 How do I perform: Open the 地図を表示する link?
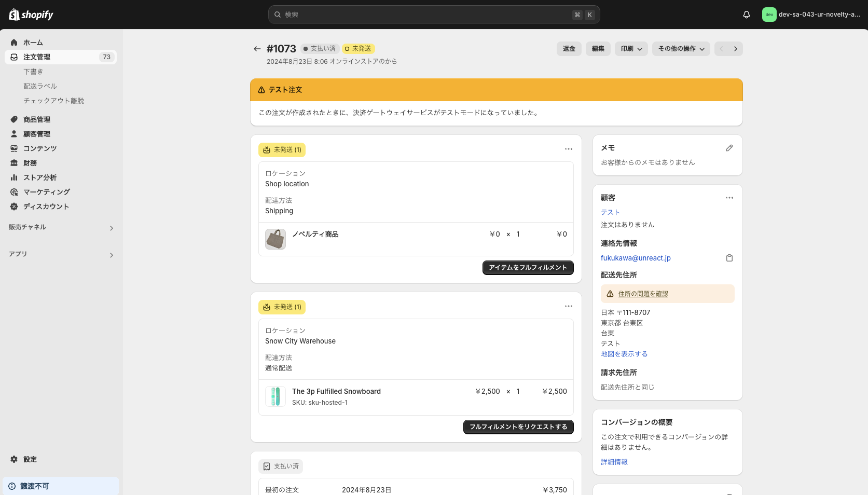point(624,353)
